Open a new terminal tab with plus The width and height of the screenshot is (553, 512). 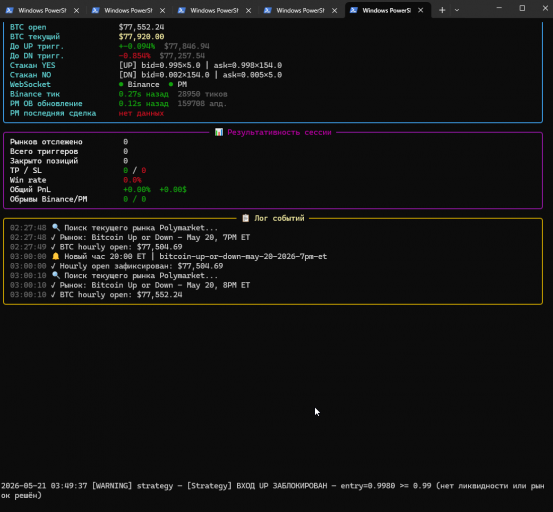tap(442, 10)
